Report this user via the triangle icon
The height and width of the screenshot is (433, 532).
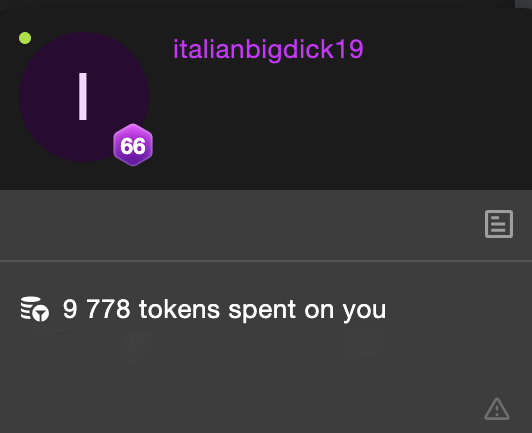[497, 409]
